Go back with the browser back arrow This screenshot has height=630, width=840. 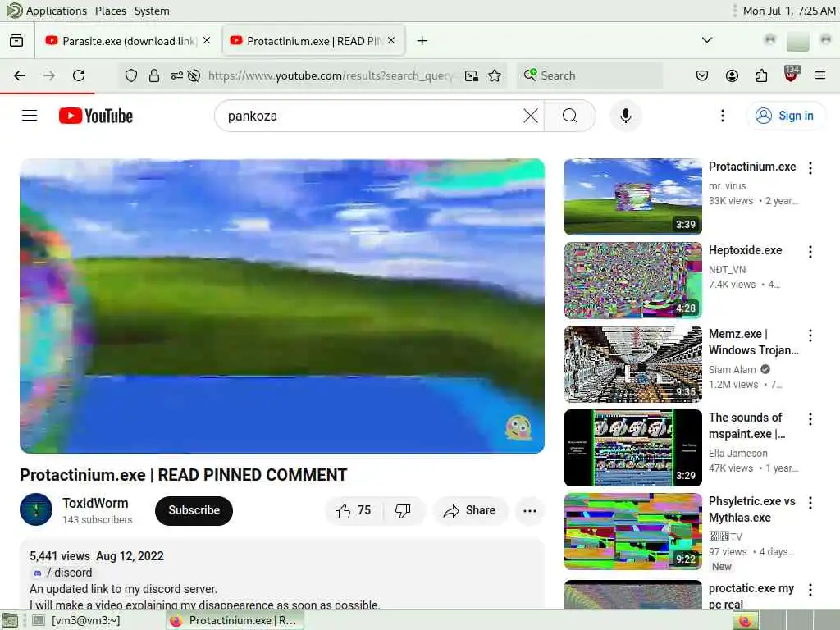click(x=20, y=75)
